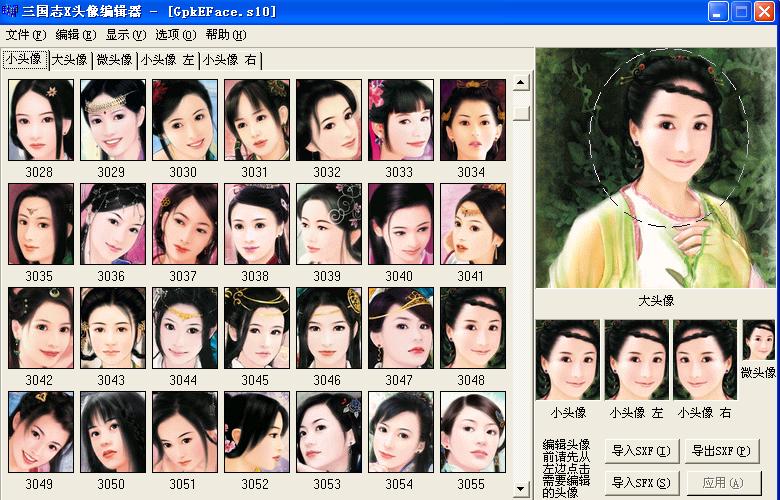Select portrait thumbnail 3032

click(329, 120)
